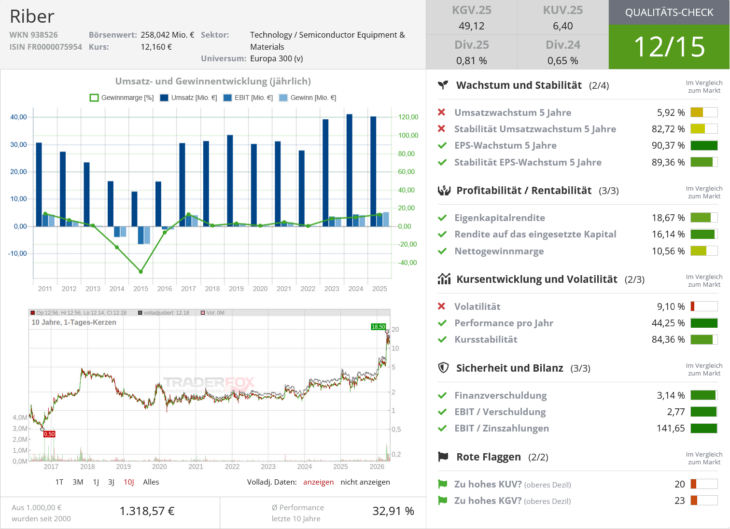This screenshot has width=730, height=529.
Task: Click the Börsenwert 258,042 Mio. € value
Action: coord(168,35)
